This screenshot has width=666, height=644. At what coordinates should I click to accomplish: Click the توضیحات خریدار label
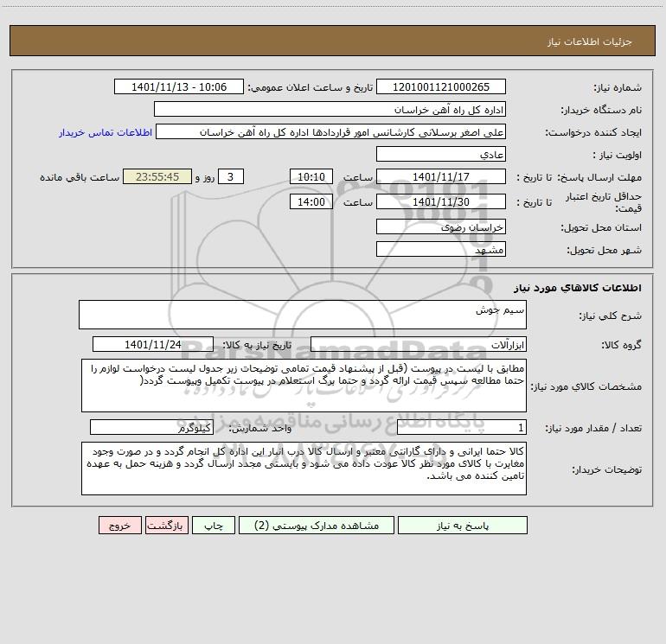(606, 469)
